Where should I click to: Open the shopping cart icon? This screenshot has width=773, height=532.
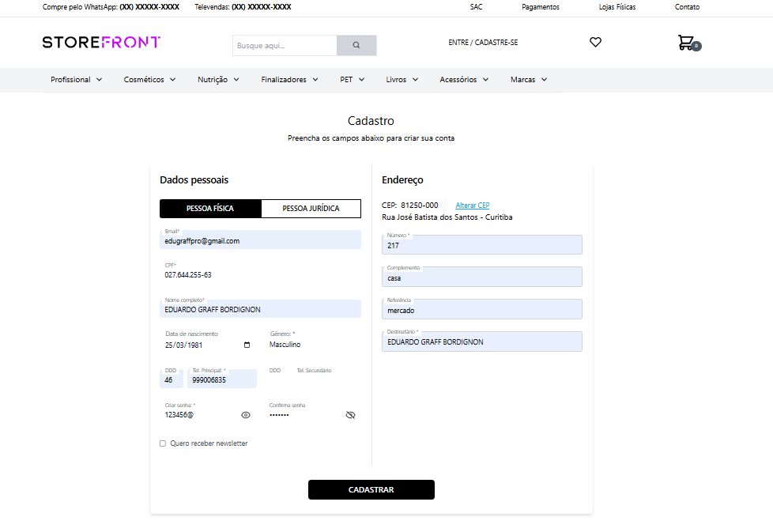tap(686, 43)
